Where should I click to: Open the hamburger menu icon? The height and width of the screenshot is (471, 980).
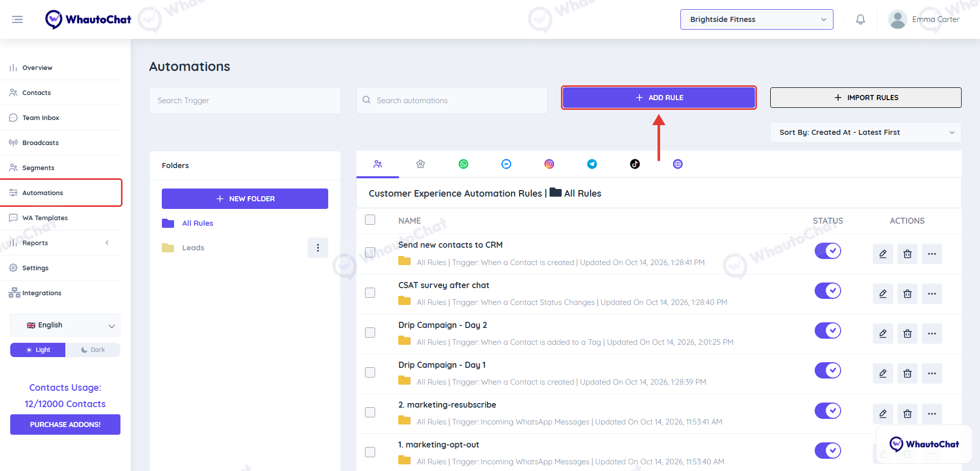[17, 19]
